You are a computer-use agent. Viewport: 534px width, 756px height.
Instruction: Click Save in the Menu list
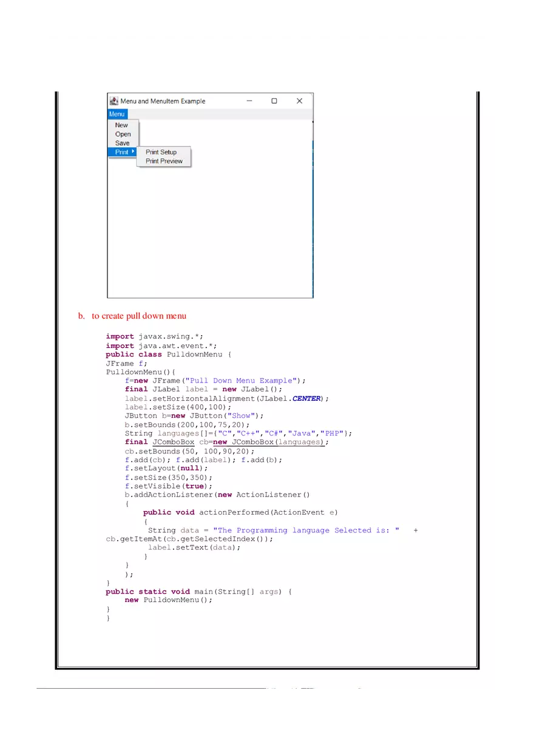[x=123, y=143]
